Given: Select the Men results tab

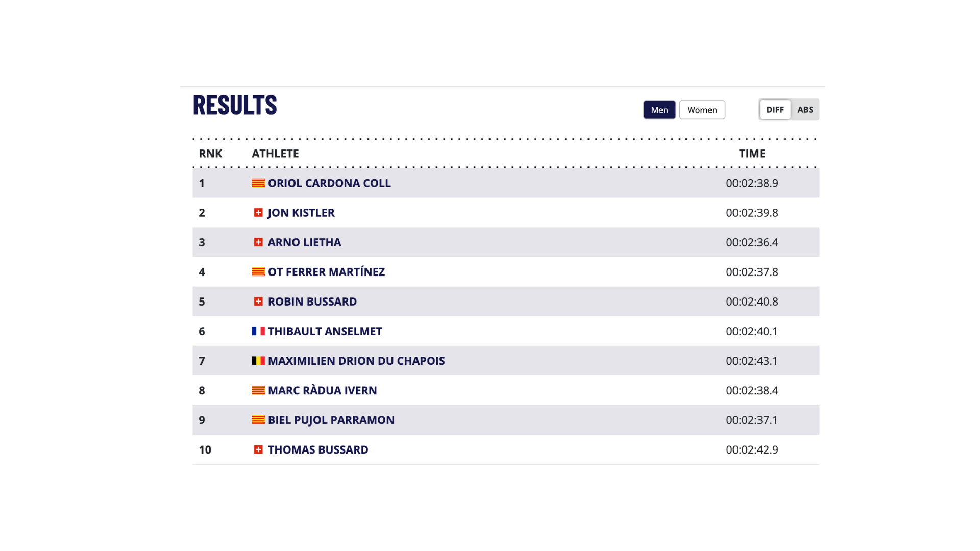Looking at the screenshot, I should [659, 110].
